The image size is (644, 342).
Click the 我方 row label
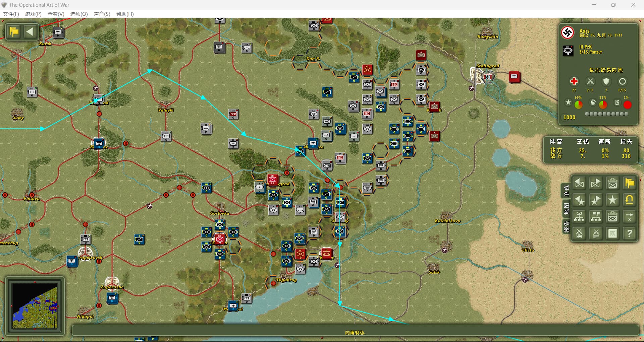(x=556, y=150)
